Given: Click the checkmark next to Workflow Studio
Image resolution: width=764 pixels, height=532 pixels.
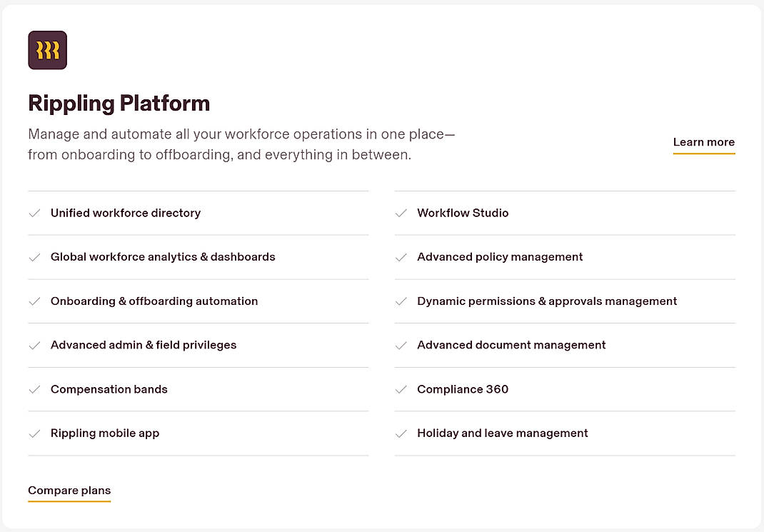Looking at the screenshot, I should tap(401, 213).
